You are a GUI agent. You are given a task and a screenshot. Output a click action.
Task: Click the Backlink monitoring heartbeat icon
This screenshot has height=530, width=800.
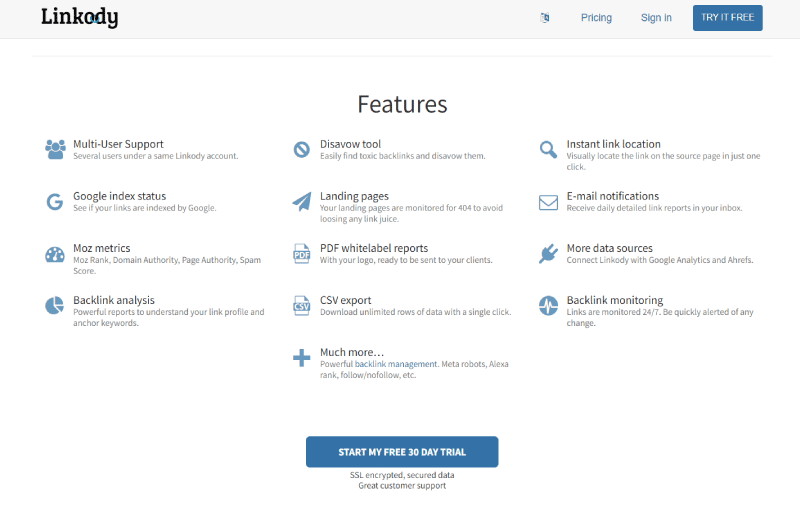coord(548,306)
